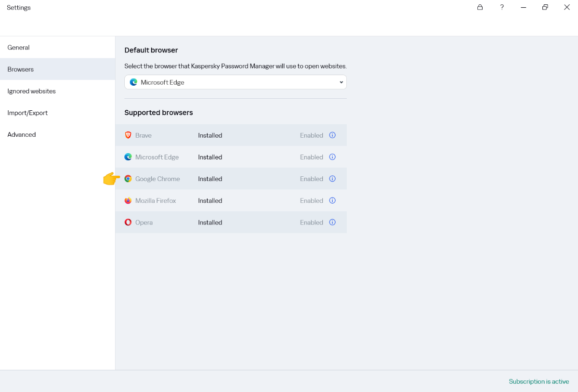Viewport: 578px width, 392px height.
Task: Click the info icon for Brave
Action: pos(332,135)
